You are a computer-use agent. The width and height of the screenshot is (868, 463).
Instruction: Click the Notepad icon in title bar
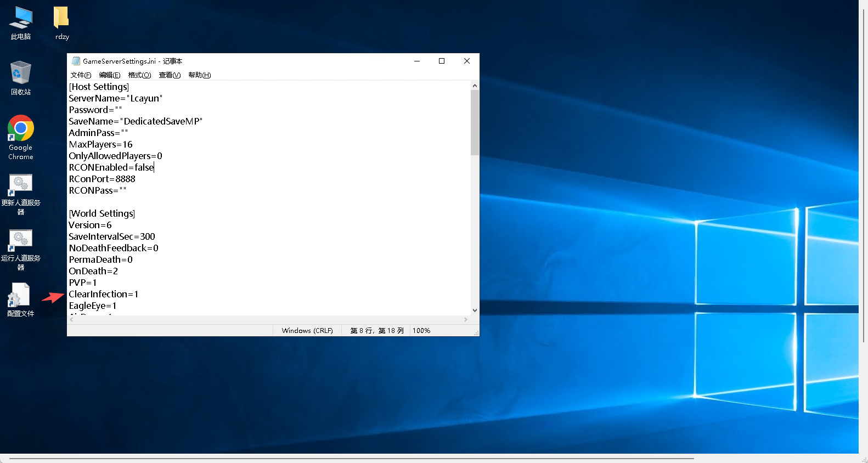click(x=76, y=61)
